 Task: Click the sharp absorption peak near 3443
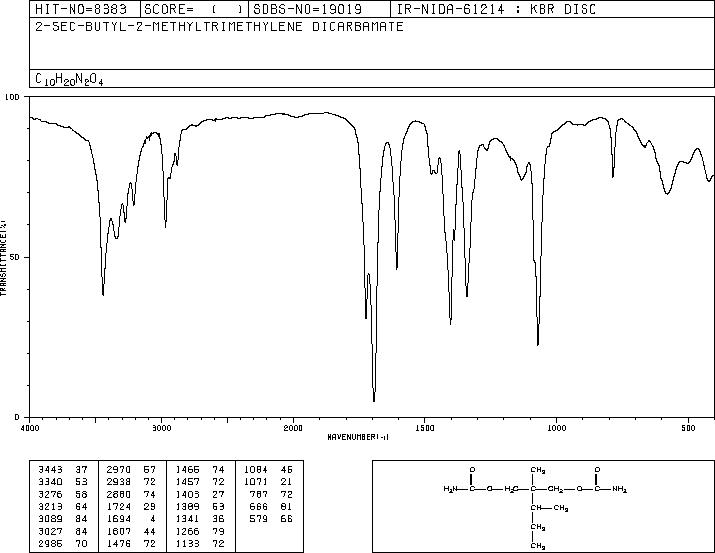(x=103, y=294)
